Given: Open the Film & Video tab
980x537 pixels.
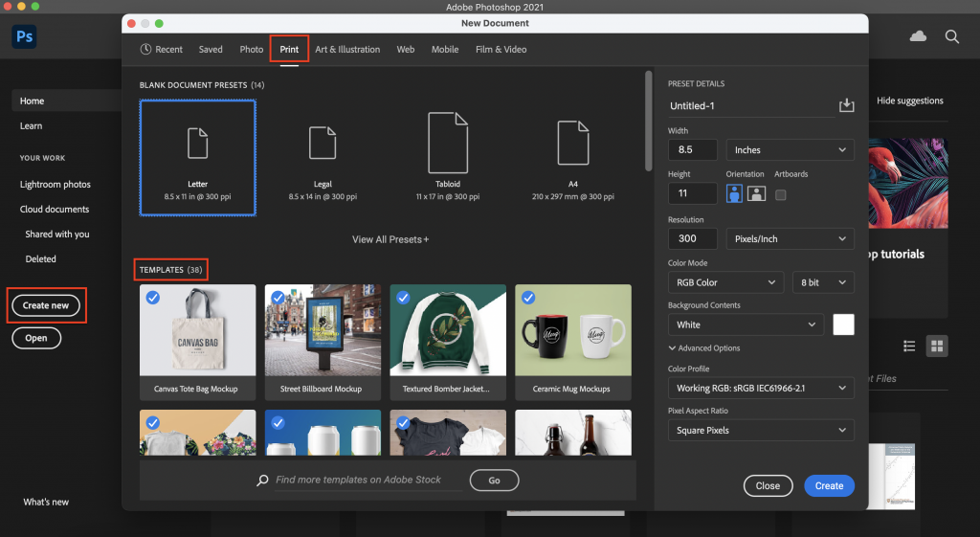Looking at the screenshot, I should click(x=501, y=50).
